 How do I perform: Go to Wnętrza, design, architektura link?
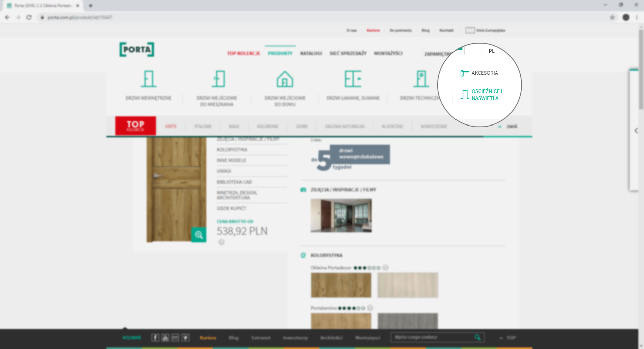[x=237, y=195]
